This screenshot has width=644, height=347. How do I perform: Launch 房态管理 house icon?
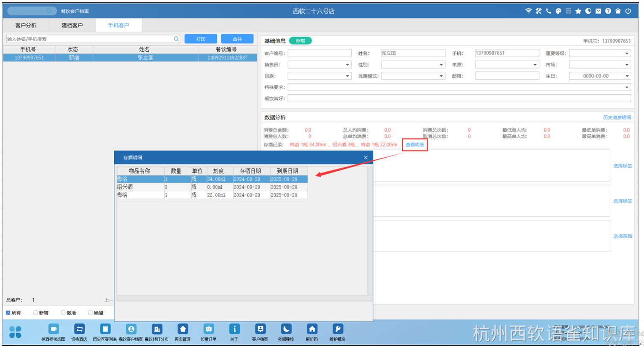click(183, 329)
